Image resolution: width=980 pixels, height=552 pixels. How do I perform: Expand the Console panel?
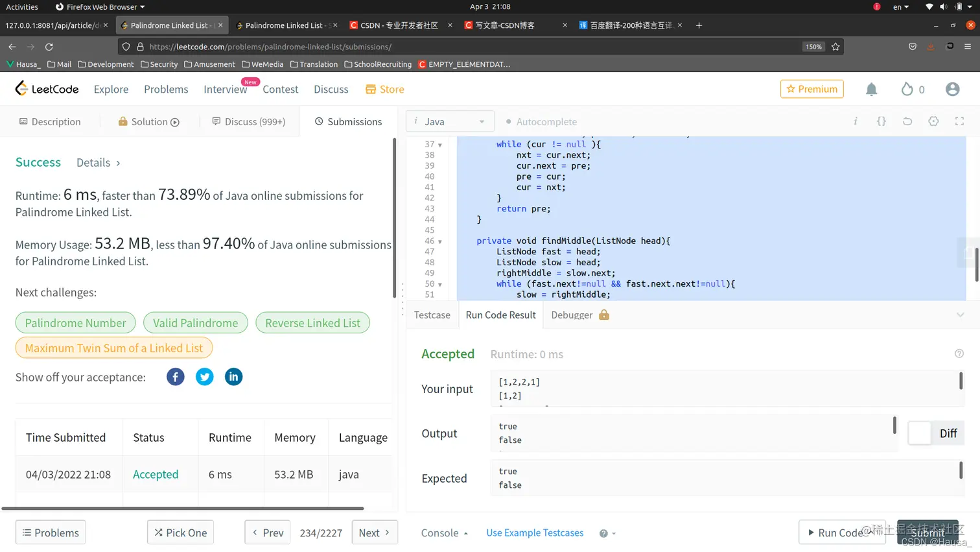tap(445, 533)
